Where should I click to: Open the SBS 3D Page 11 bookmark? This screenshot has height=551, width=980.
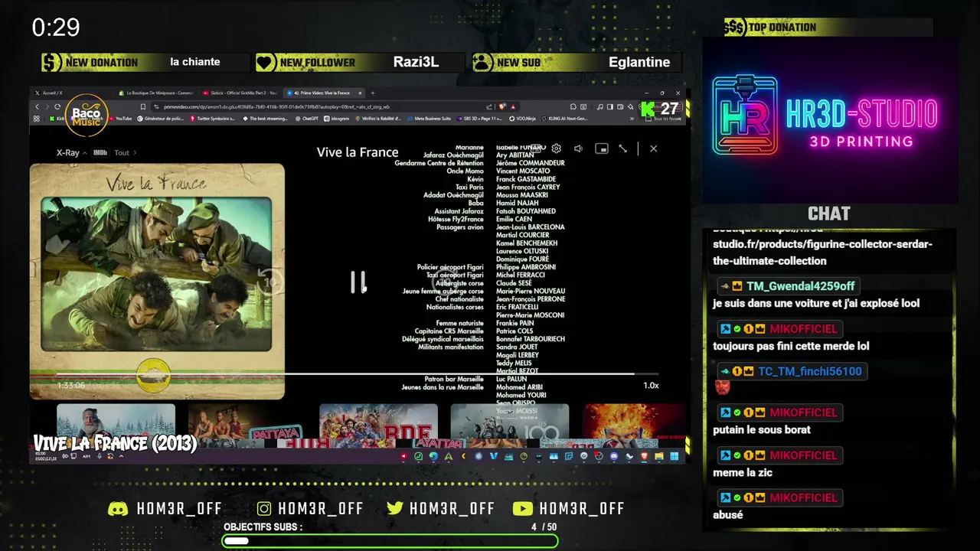pos(479,119)
